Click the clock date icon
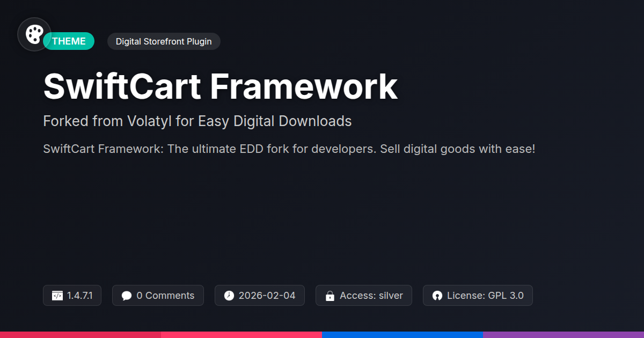The image size is (644, 338). tap(229, 296)
